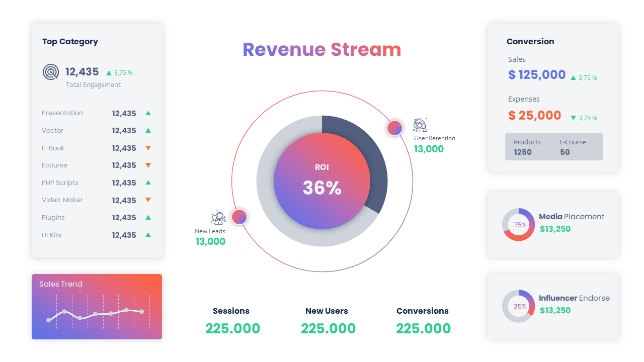Click the Media Placement 75% donut icon
The image size is (644, 362).
coord(518,225)
